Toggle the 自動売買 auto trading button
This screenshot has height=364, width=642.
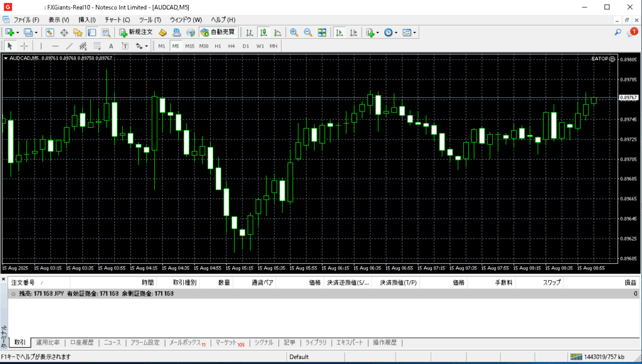point(218,32)
